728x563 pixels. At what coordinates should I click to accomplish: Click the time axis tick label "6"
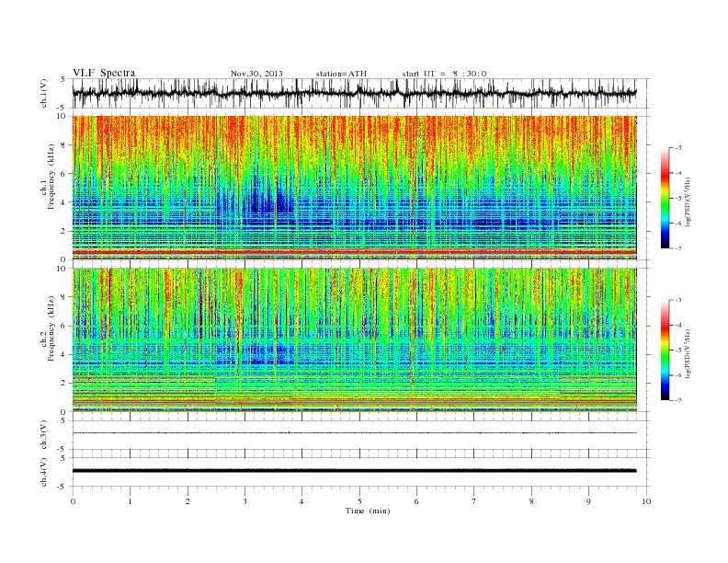click(x=416, y=501)
